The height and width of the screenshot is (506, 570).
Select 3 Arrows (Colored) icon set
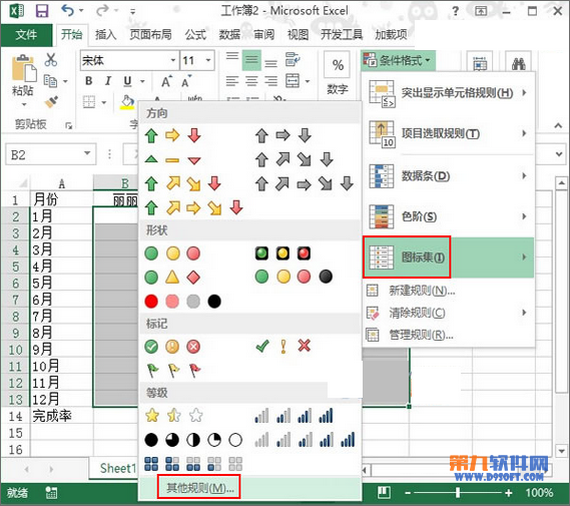pyautogui.click(x=173, y=136)
